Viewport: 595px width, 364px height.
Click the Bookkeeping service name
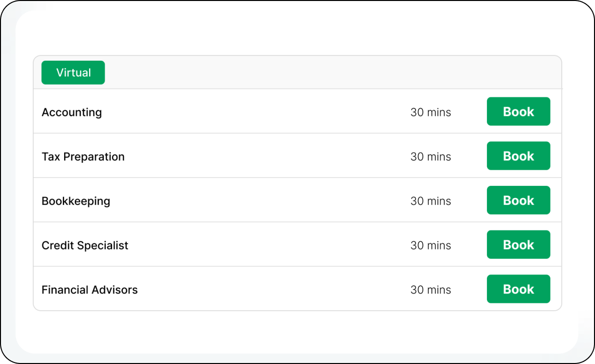click(x=76, y=201)
